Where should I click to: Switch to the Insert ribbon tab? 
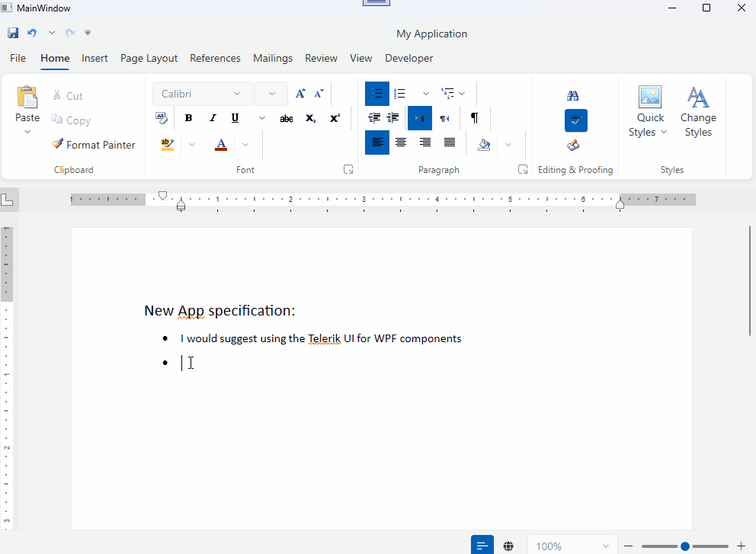(x=94, y=58)
